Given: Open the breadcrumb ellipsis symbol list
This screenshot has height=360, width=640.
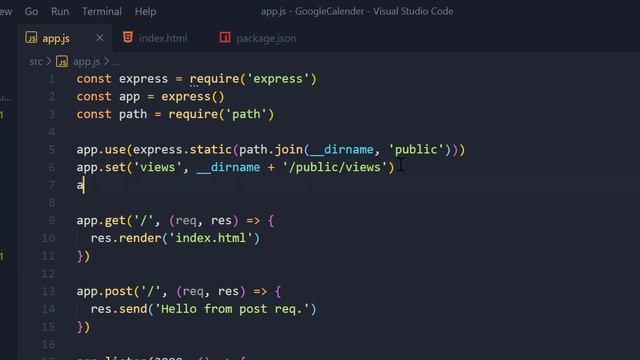Looking at the screenshot, I should [x=117, y=62].
